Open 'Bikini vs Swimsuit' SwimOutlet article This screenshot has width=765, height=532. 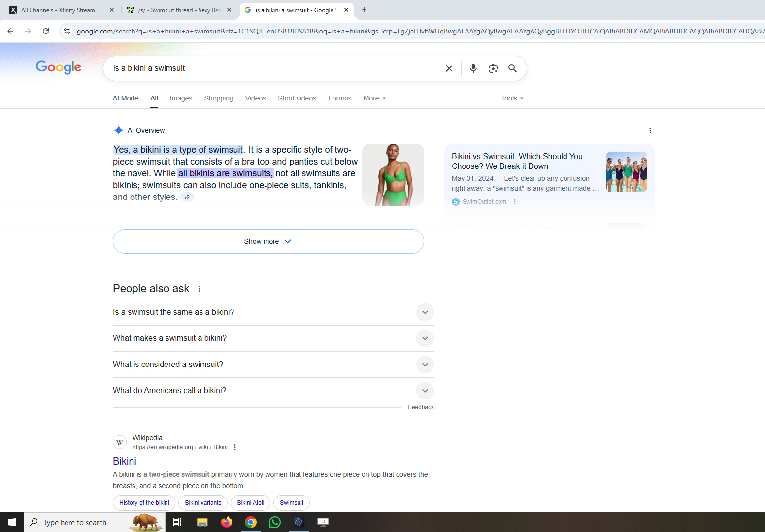(x=517, y=161)
